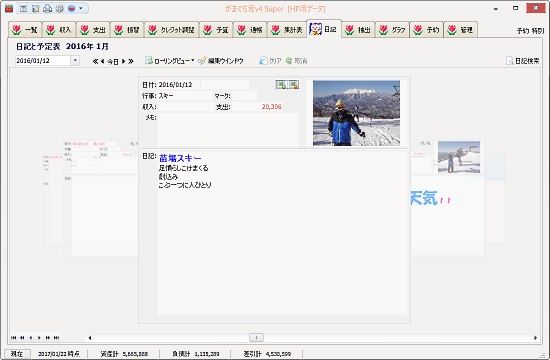The height and width of the screenshot is (360, 550).
Task: Switch to the 支出 tab
Action: (93, 30)
